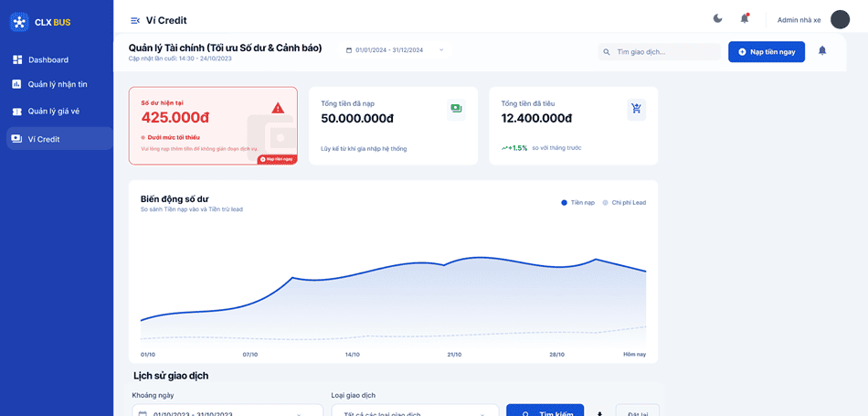Image resolution: width=868 pixels, height=416 pixels.
Task: Click the Admin nhà xe avatar
Action: coord(840,20)
